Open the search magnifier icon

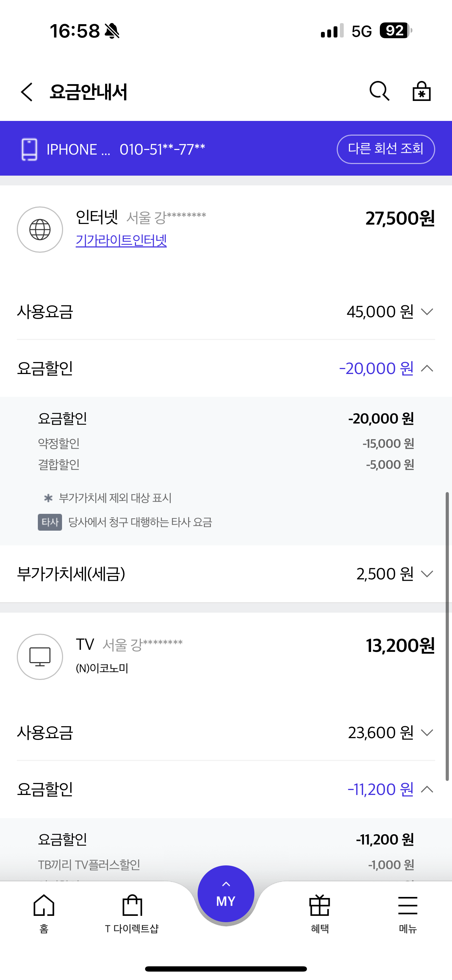[x=379, y=91]
